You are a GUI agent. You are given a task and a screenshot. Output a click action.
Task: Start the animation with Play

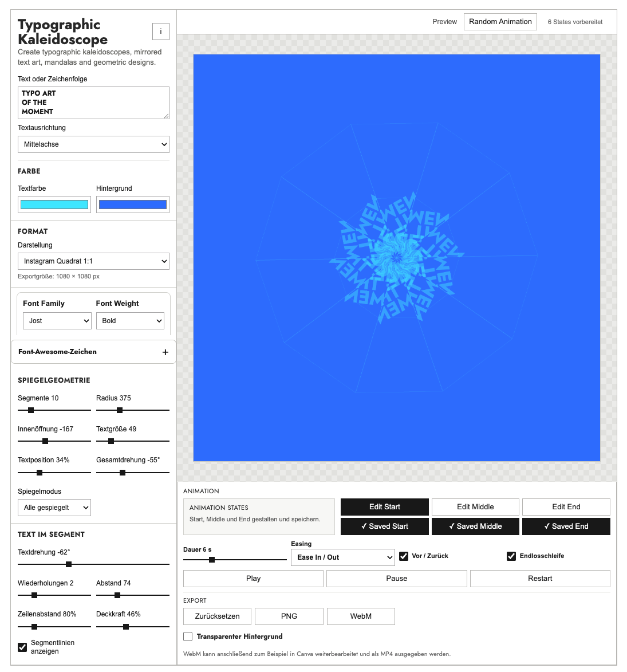253,579
